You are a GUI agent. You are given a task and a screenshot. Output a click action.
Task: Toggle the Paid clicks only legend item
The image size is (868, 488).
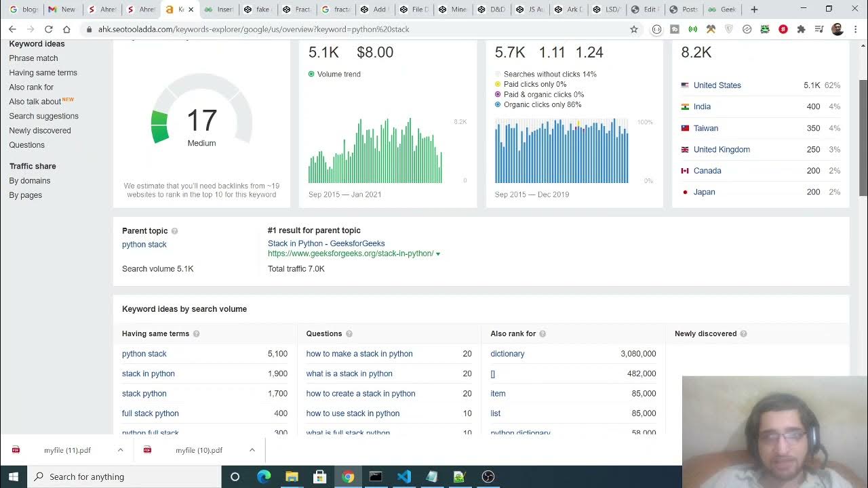(498, 85)
